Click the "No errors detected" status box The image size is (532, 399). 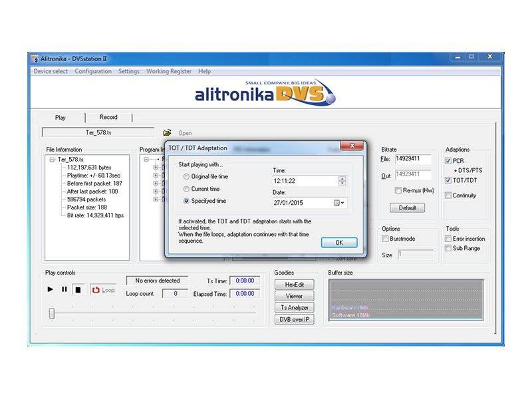(x=157, y=281)
